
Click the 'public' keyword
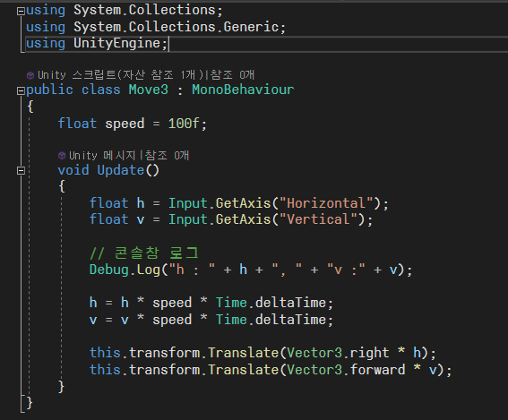pyautogui.click(x=49, y=90)
